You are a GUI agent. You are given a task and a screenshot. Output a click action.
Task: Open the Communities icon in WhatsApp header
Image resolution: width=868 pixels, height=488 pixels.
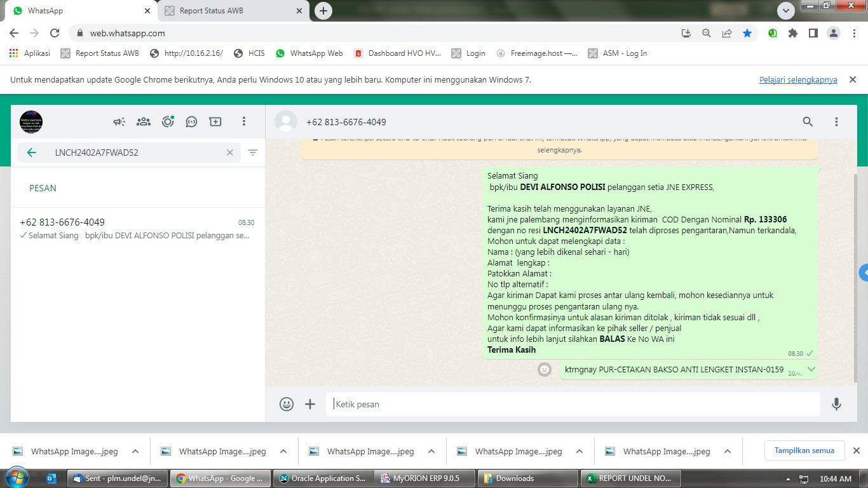[144, 121]
